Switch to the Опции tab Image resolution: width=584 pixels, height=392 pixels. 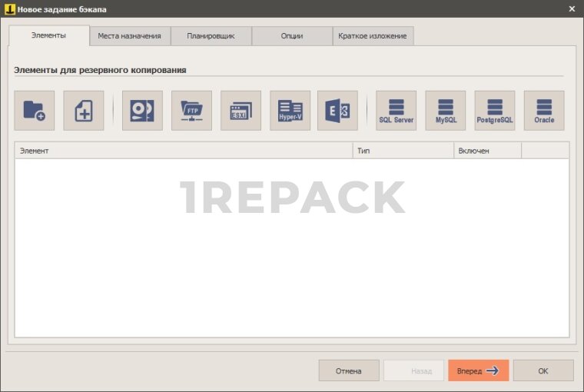[292, 36]
